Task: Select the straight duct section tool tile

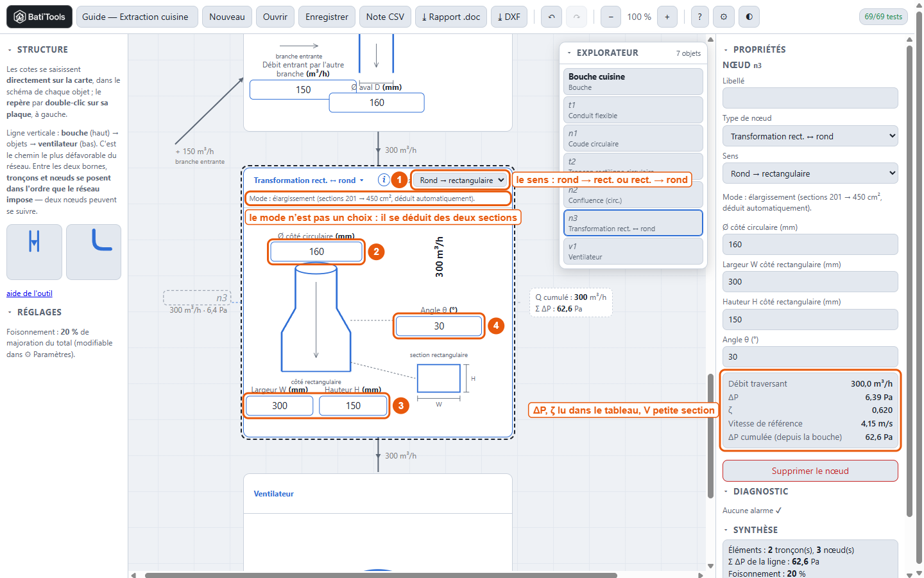Action: pos(34,252)
